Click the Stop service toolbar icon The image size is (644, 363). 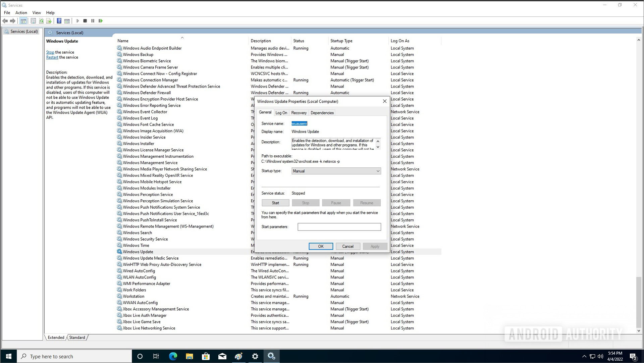[85, 21]
